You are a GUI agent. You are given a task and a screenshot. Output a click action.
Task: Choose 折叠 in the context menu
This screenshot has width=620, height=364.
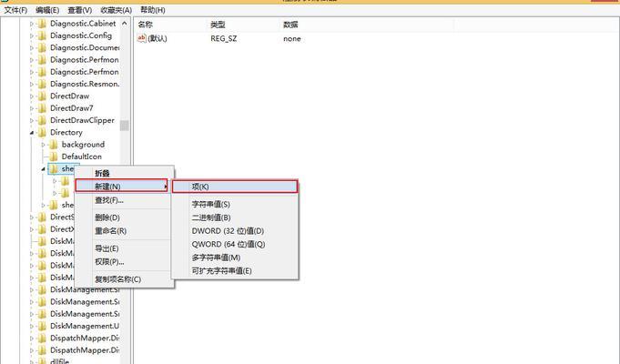click(124, 173)
